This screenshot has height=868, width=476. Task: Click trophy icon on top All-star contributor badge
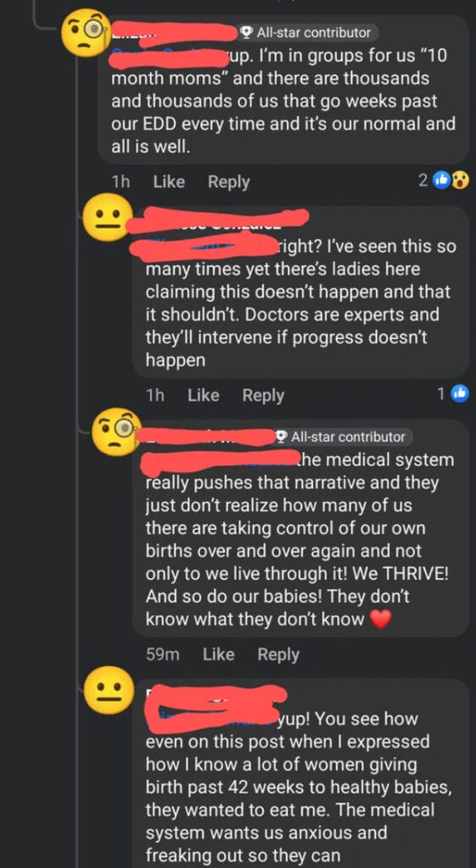(247, 33)
